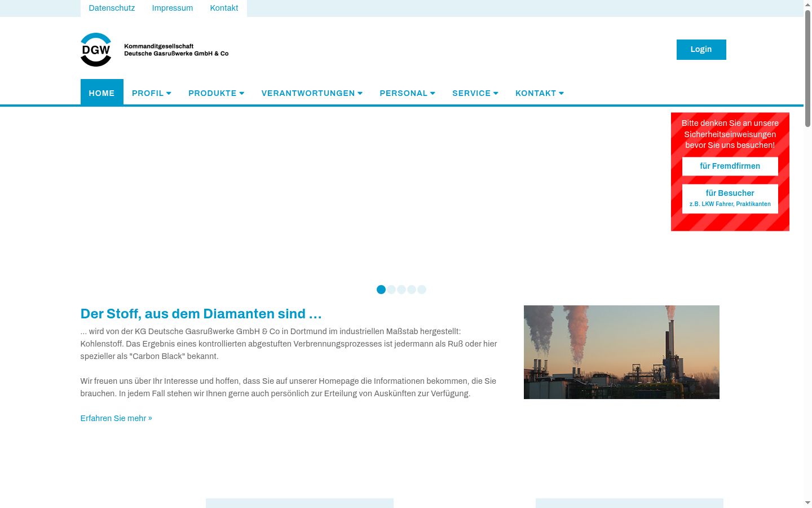
Task: Open the Datenschutz link
Action: [x=112, y=8]
